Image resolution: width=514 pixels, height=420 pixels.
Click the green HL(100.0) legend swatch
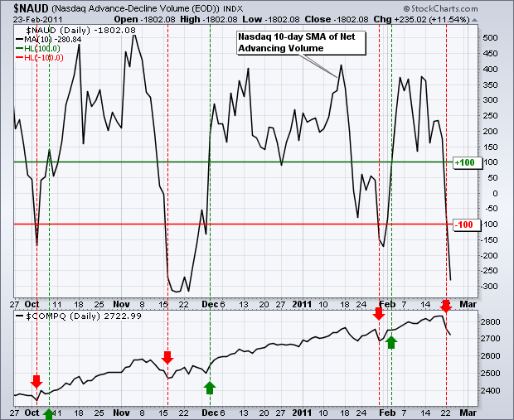coord(19,49)
